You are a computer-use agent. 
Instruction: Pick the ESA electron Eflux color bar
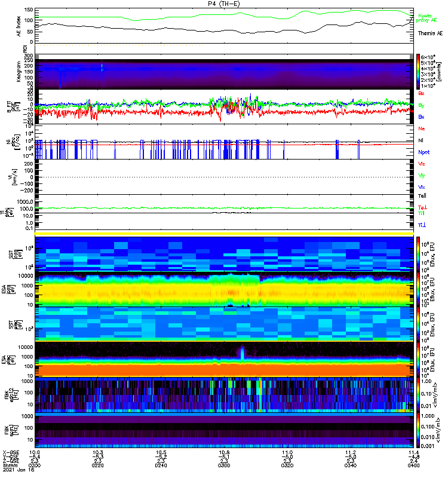(418, 359)
